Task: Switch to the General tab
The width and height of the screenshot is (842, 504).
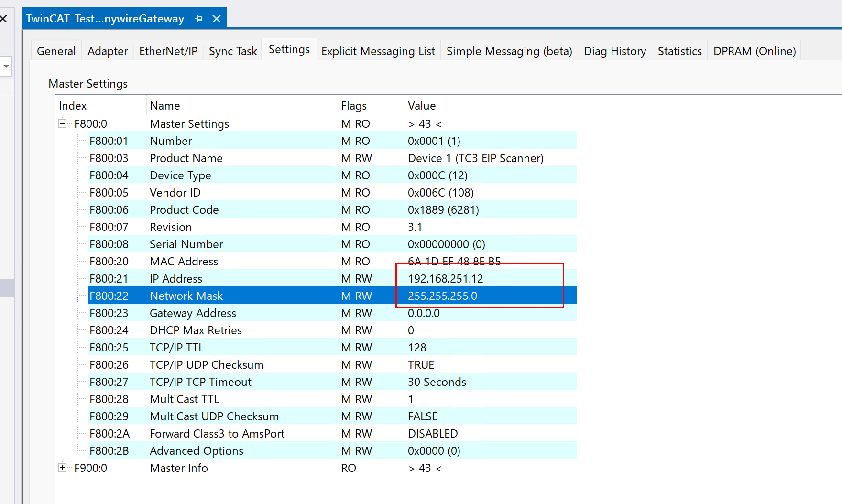Action: coord(56,51)
